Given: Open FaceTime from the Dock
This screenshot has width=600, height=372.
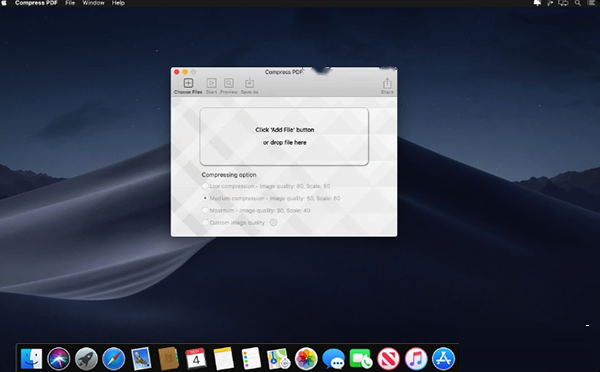Looking at the screenshot, I should [x=361, y=359].
